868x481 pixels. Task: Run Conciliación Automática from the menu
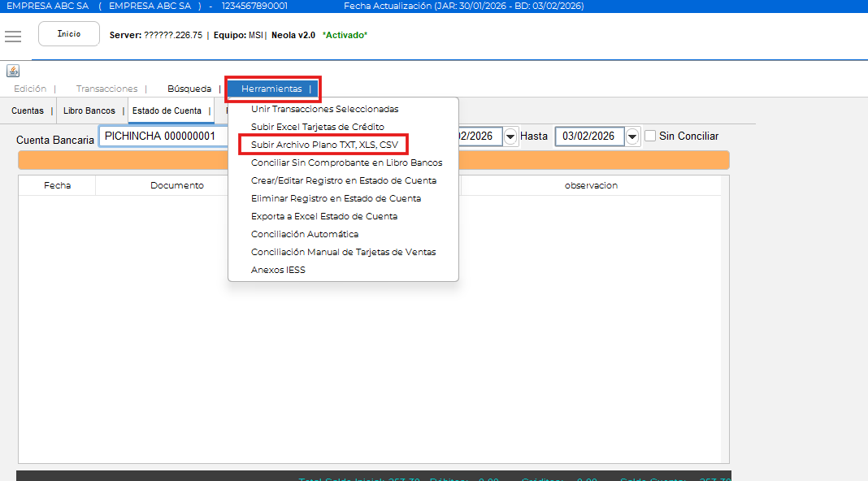pos(305,234)
